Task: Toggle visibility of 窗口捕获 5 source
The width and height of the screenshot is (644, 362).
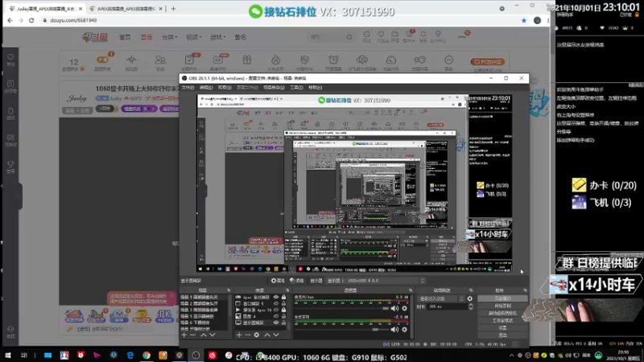Action: [x=276, y=304]
